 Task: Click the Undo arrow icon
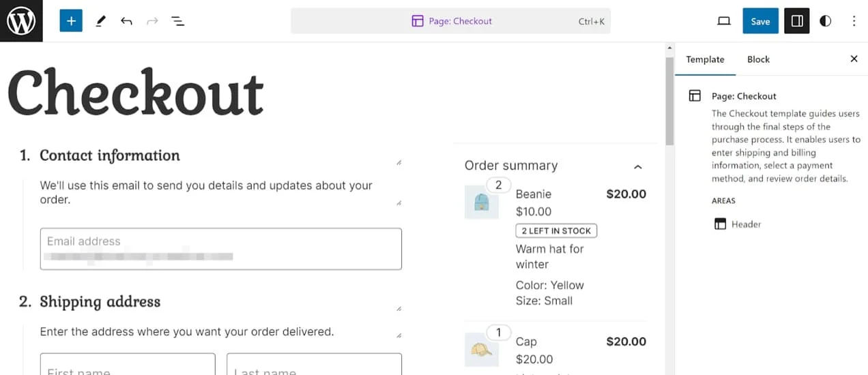click(x=126, y=21)
